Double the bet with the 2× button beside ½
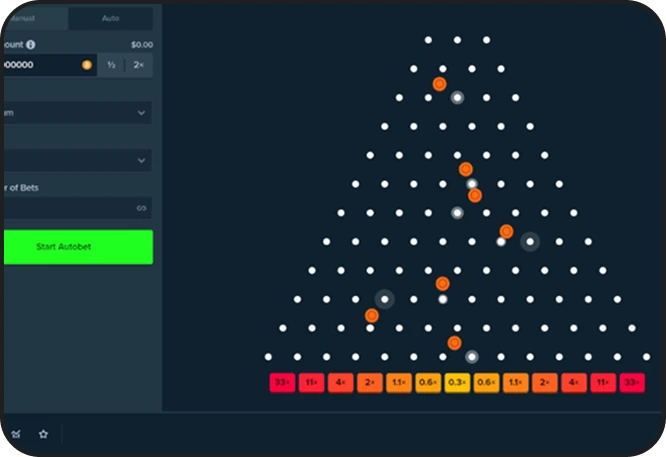 tap(139, 65)
